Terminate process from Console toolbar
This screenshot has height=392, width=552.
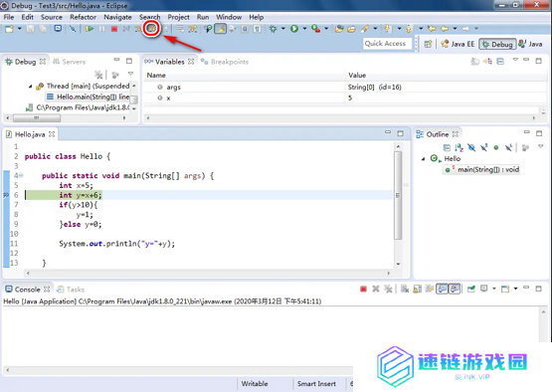(x=363, y=290)
